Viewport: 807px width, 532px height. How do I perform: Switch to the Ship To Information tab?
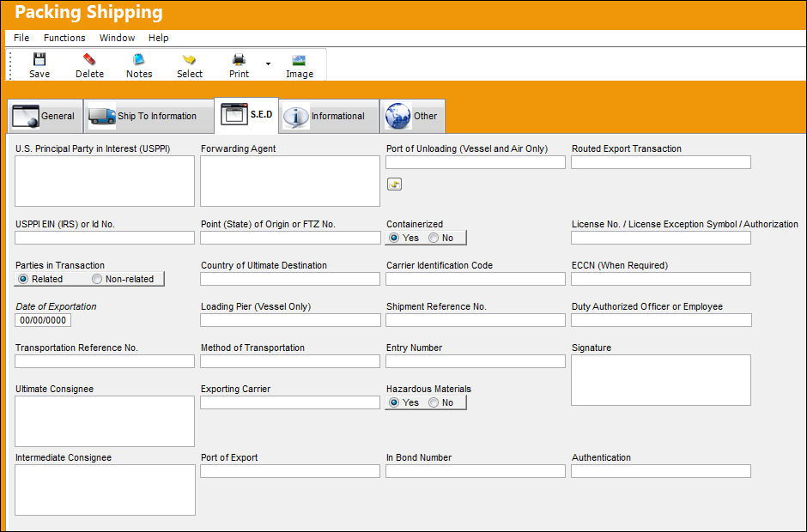point(149,116)
